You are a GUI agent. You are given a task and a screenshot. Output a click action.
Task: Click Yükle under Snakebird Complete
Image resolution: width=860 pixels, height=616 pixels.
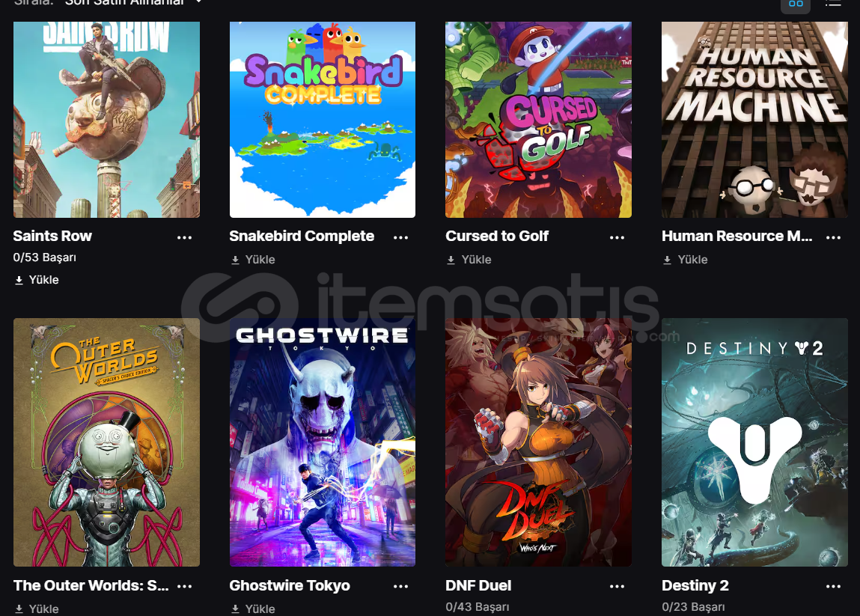point(253,260)
